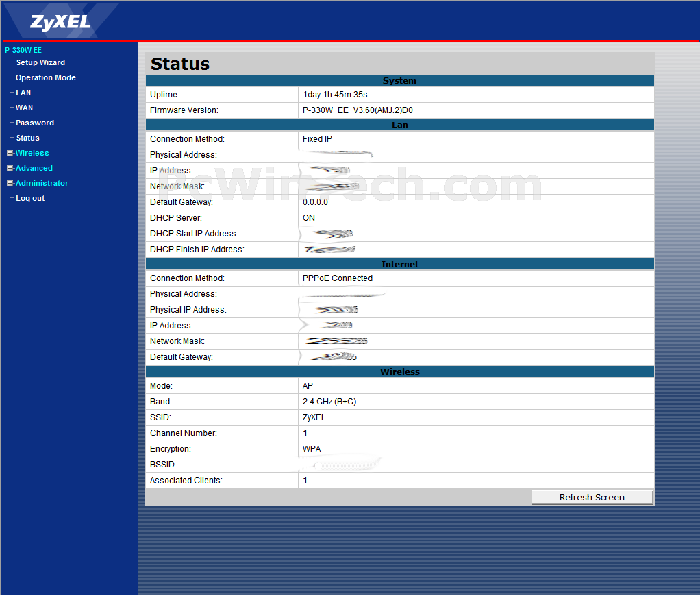This screenshot has height=595, width=700.
Task: Open the Password page
Action: coord(35,123)
